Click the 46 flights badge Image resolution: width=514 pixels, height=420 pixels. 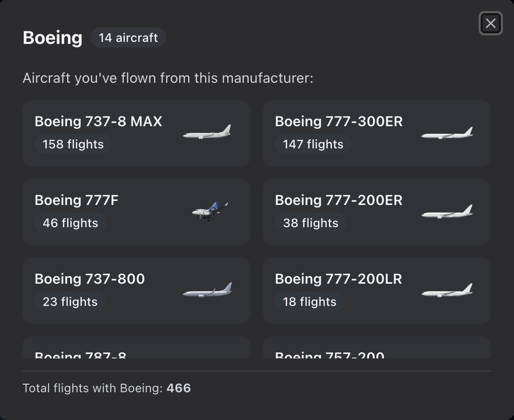(70, 223)
